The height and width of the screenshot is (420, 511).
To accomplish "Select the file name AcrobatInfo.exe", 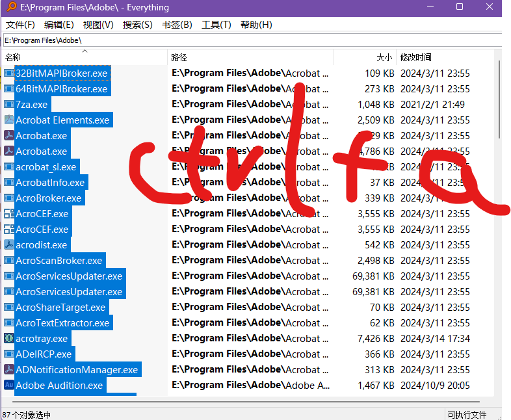I will [50, 183].
